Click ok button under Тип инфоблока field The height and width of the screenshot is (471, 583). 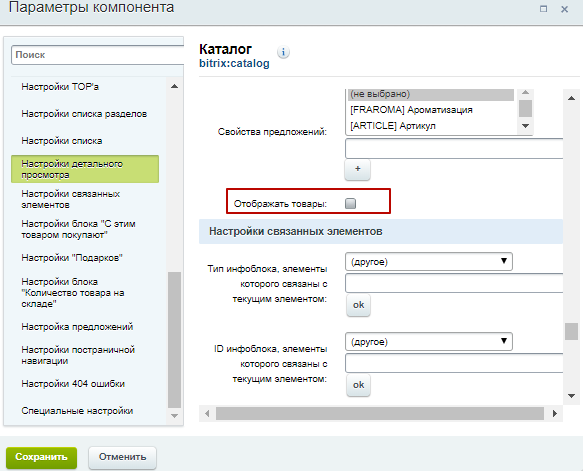358,305
